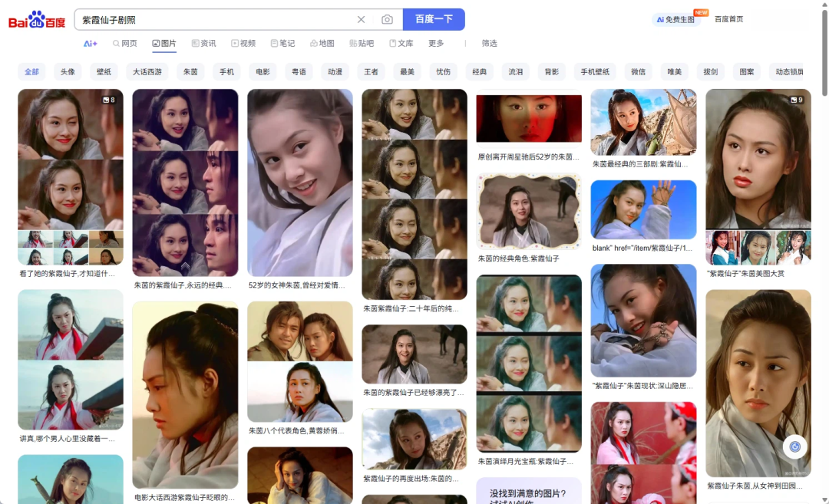Select the 朱茵 filter chip
The height and width of the screenshot is (504, 829).
point(190,72)
